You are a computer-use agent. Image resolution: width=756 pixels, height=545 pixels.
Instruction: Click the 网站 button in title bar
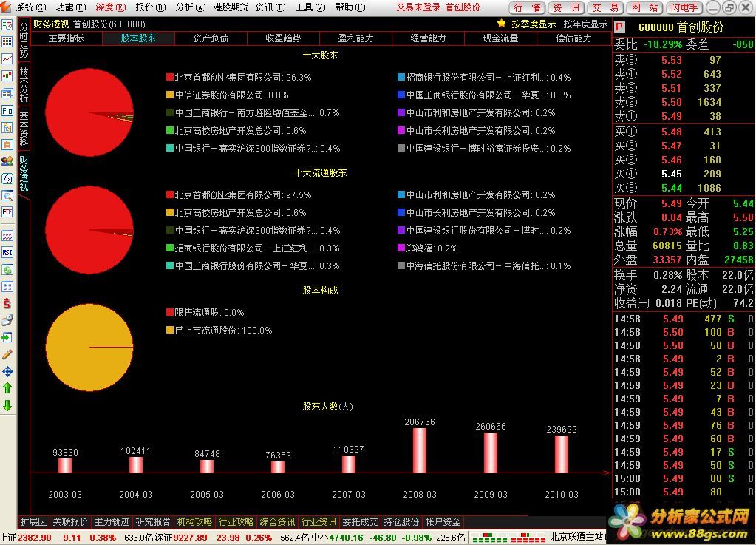[x=644, y=7]
